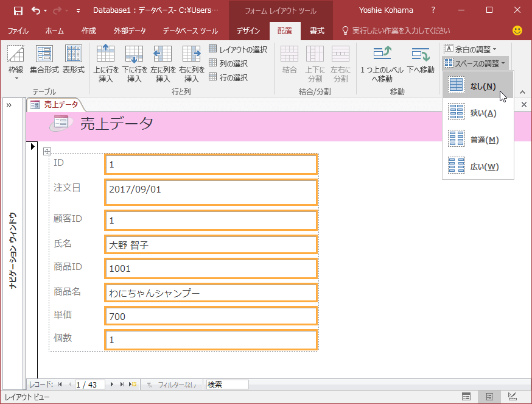Open the ファイル tab

click(x=18, y=31)
